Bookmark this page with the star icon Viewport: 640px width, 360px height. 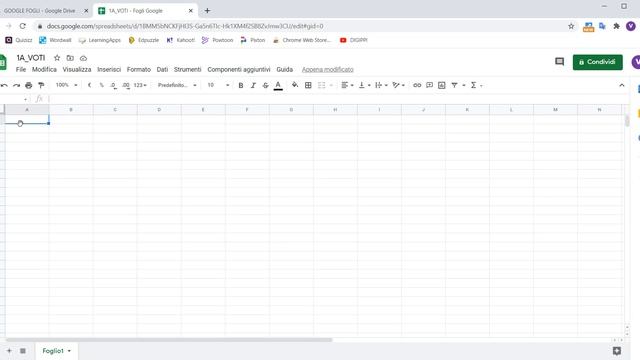coord(571,26)
